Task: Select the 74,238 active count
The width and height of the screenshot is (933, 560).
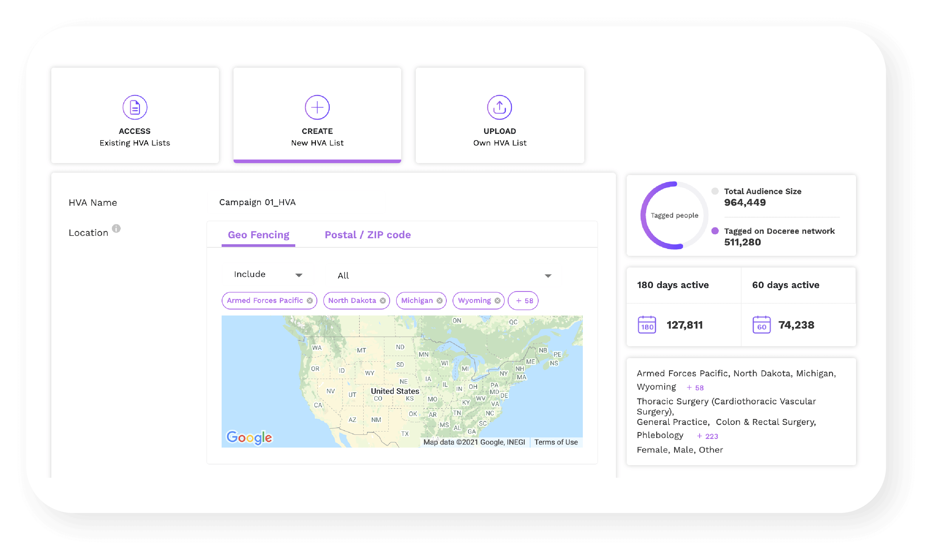Action: (796, 325)
